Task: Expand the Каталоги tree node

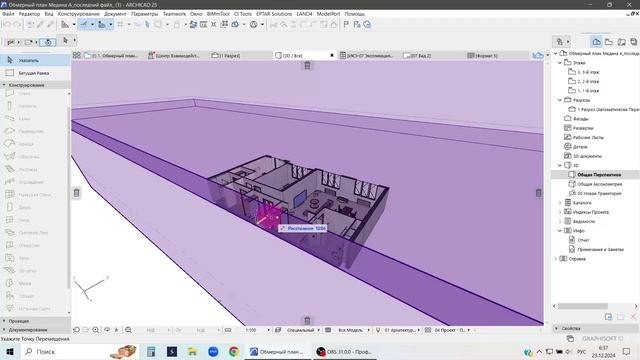Action: [x=560, y=203]
